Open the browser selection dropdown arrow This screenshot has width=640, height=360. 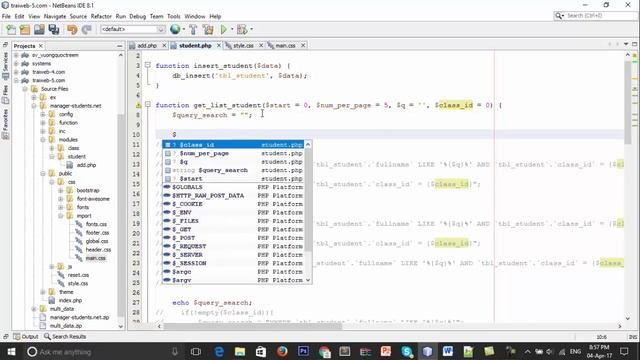tap(184, 29)
